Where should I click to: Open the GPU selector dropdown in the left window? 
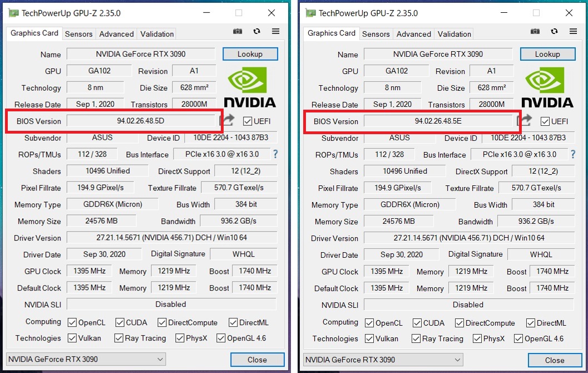[x=86, y=359]
